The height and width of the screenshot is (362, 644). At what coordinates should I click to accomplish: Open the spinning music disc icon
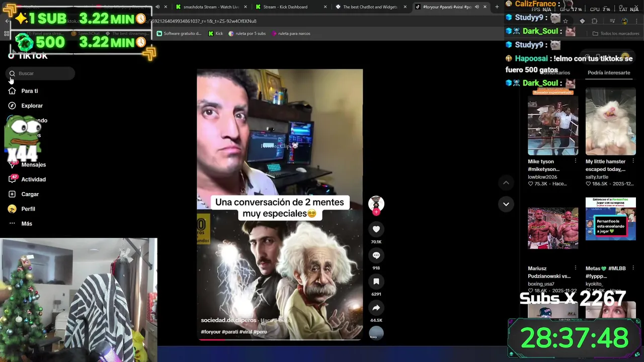tap(376, 333)
